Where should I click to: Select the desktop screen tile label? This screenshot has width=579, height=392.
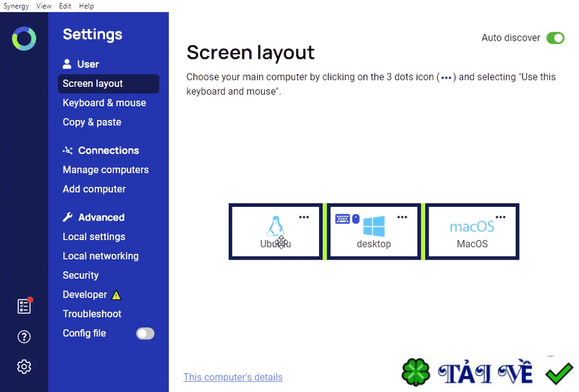tap(373, 244)
